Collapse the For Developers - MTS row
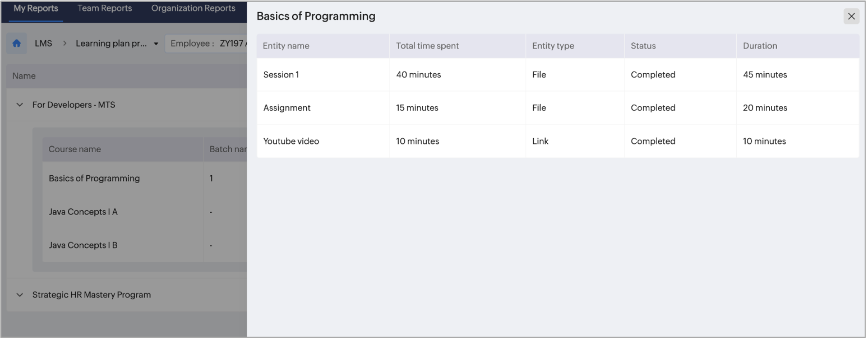This screenshot has height=341, width=868. pyautogui.click(x=20, y=105)
